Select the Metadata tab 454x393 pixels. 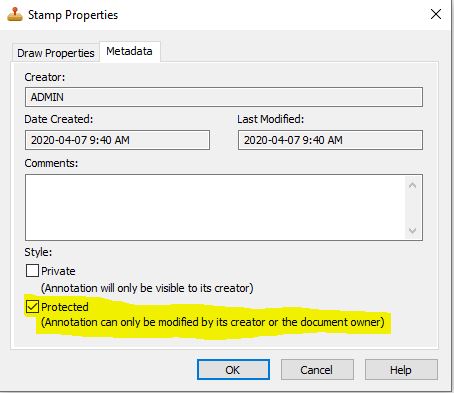click(x=129, y=51)
